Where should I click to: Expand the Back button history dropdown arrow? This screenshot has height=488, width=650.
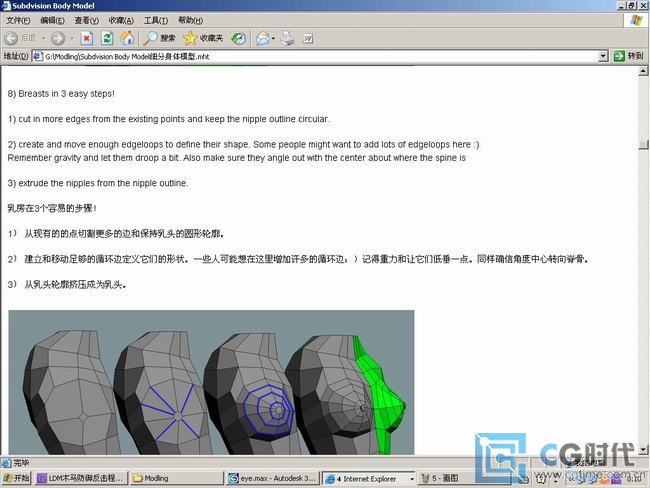43,38
